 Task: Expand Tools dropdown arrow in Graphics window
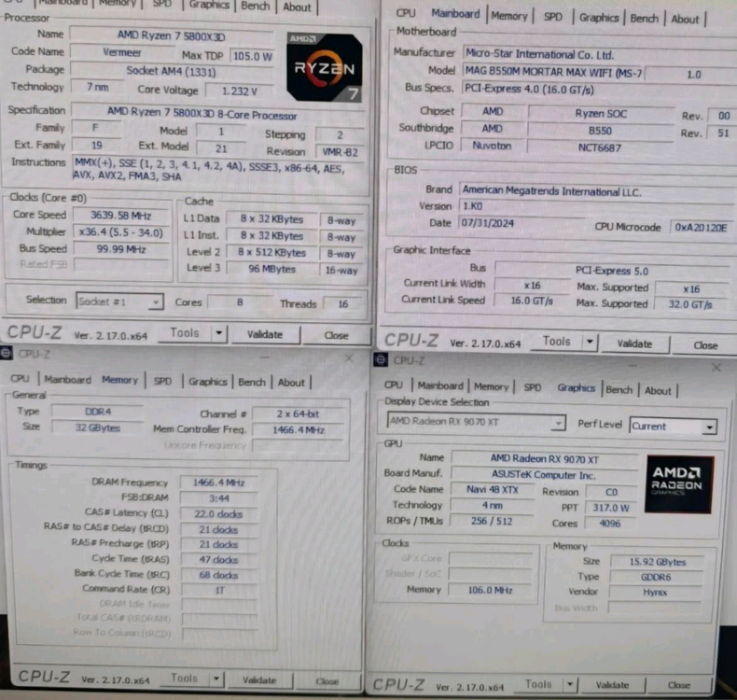pyautogui.click(x=570, y=684)
